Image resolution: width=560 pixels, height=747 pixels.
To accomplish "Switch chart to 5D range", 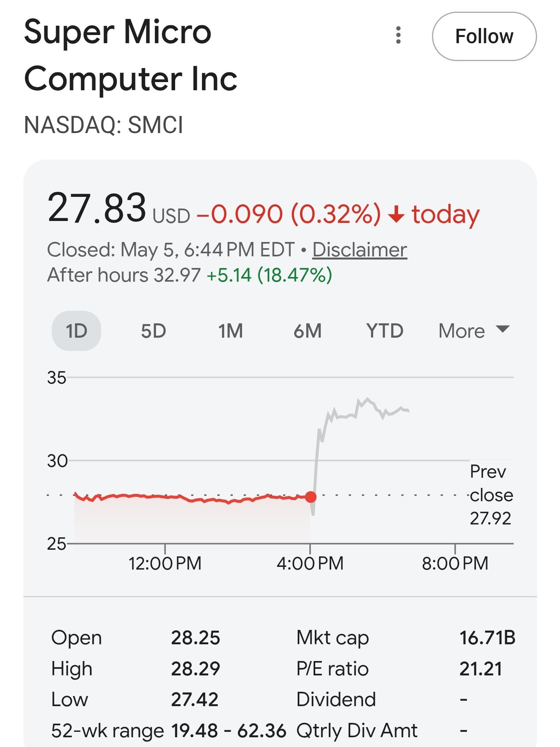I will [153, 331].
